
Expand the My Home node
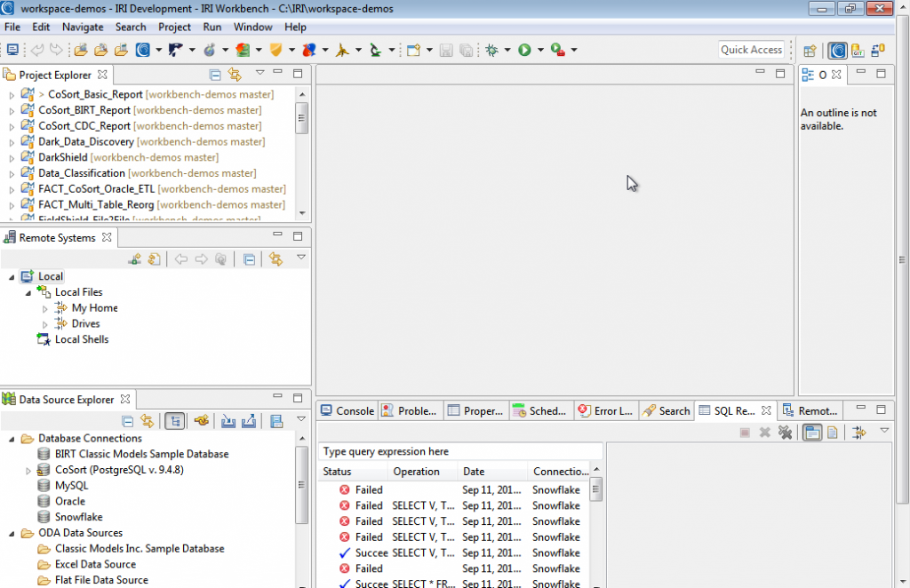(44, 308)
